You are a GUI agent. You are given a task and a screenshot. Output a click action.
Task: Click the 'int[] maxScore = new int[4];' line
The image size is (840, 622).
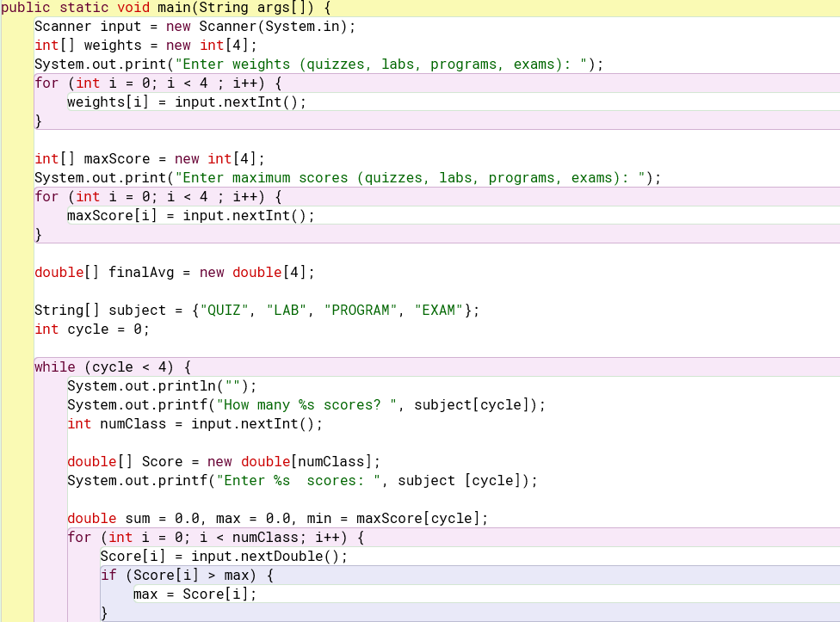pyautogui.click(x=150, y=159)
